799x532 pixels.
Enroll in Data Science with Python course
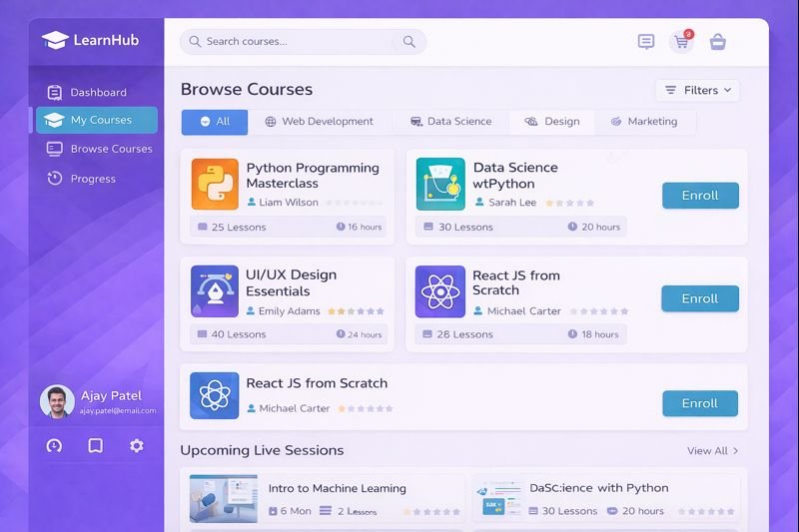click(x=700, y=196)
